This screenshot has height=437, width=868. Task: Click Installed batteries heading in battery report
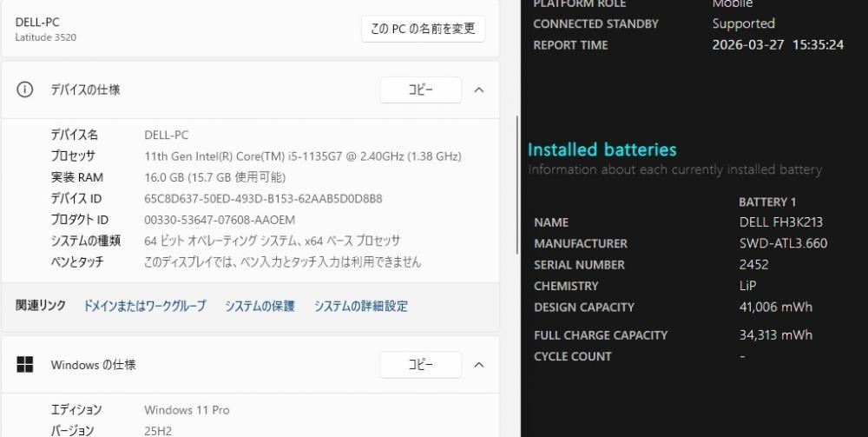602,149
